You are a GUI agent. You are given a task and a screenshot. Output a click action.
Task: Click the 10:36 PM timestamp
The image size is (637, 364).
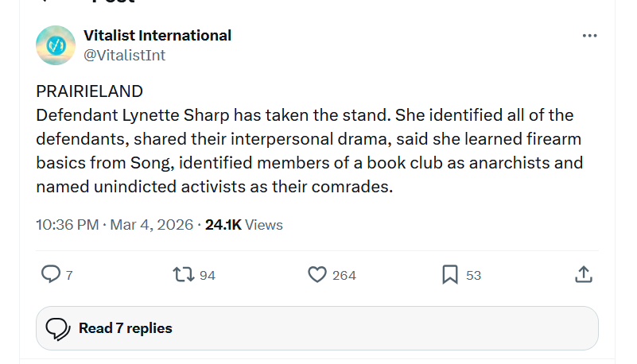point(68,225)
